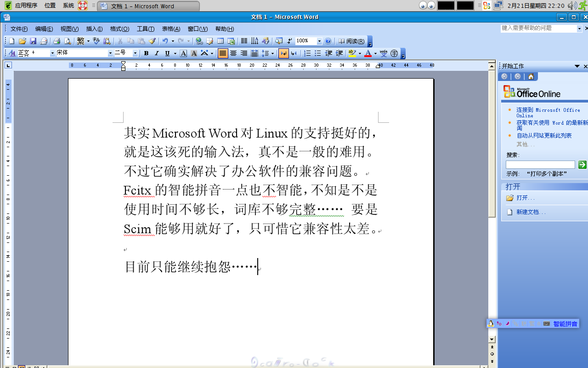Decrease indent with outdent icon

click(x=328, y=53)
